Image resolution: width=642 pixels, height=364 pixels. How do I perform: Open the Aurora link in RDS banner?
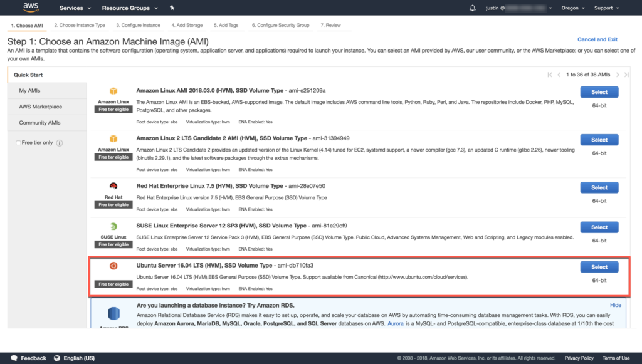tap(395, 323)
